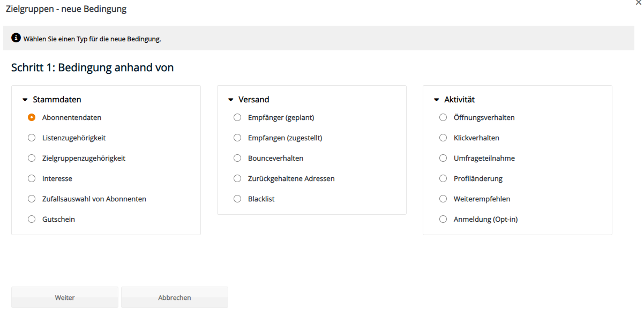Choose the Klickverhalten radio button

click(443, 138)
